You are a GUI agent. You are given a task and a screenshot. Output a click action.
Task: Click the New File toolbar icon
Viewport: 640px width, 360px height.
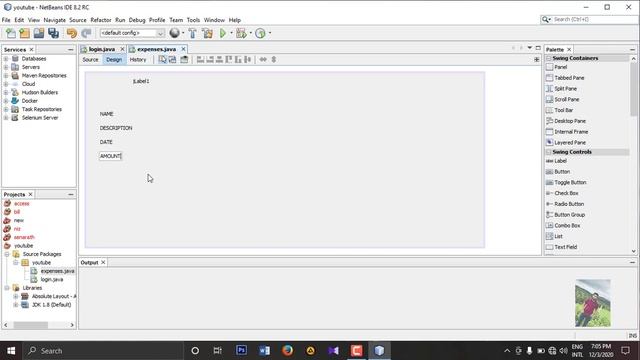(x=11, y=33)
